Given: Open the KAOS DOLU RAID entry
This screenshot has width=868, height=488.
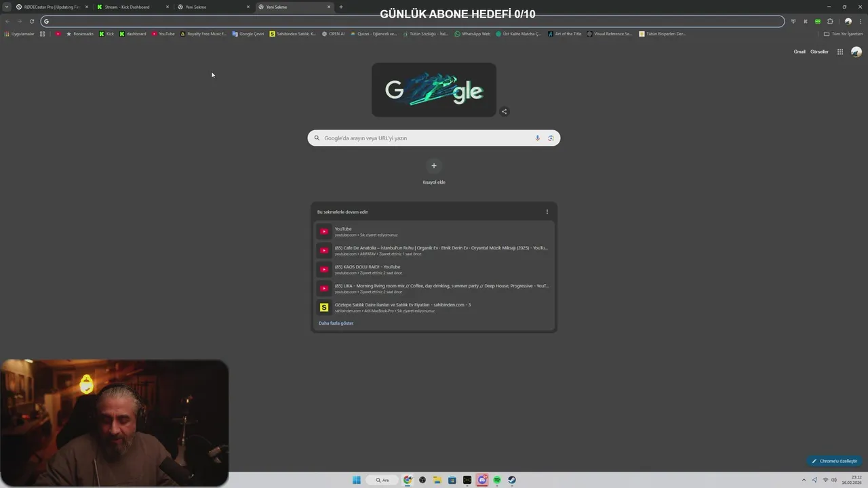Looking at the screenshot, I should (434, 269).
